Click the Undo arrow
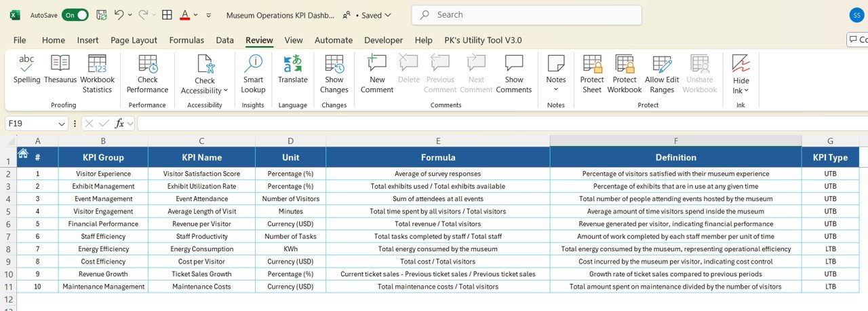The width and height of the screenshot is (868, 311). pyautogui.click(x=119, y=14)
